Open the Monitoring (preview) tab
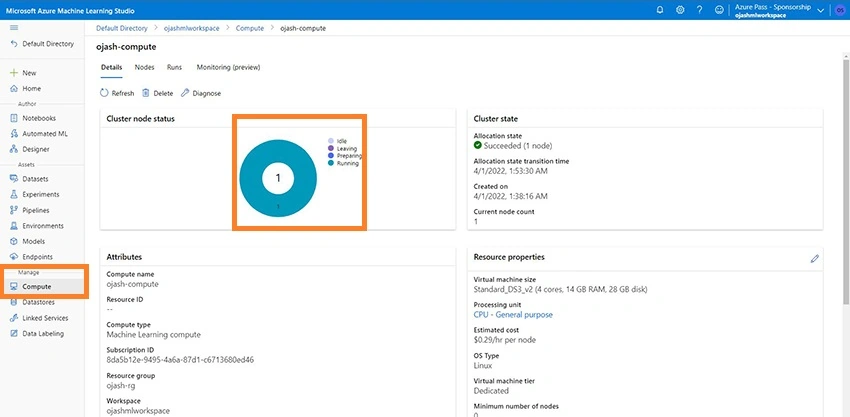850x417 pixels. (x=228, y=67)
